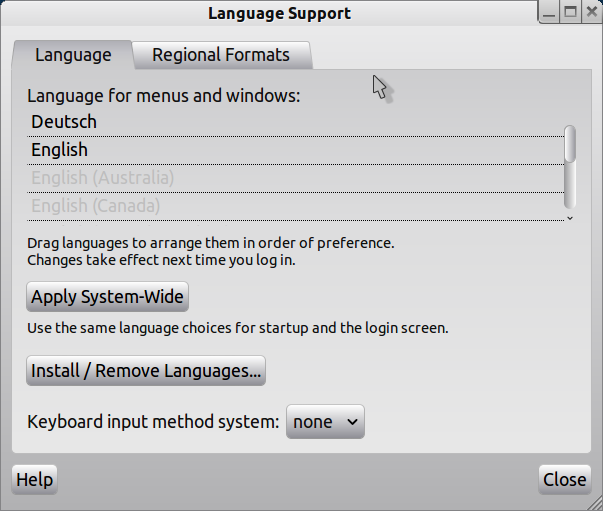Viewport: 603px width, 511px height.
Task: Click the language list scrollbar handle
Action: 570,143
